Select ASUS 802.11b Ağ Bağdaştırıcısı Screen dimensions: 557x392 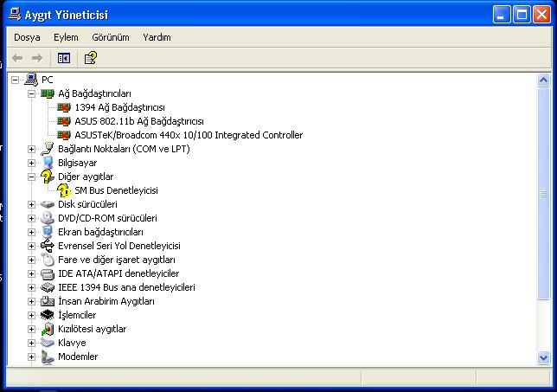tap(139, 121)
